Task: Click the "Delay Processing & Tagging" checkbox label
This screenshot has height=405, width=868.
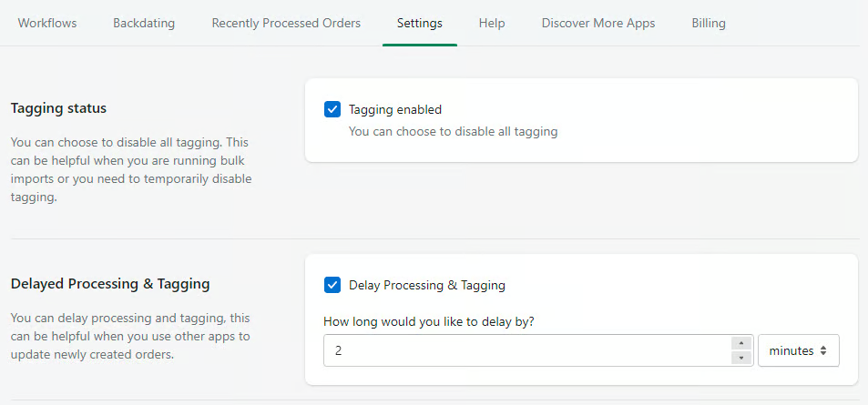Action: [x=427, y=286]
